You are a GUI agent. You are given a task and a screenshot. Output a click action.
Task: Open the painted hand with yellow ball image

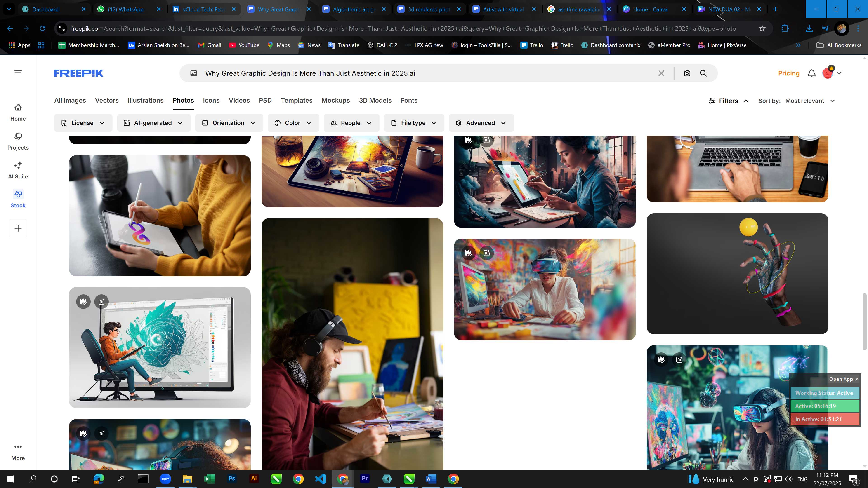[x=737, y=273]
